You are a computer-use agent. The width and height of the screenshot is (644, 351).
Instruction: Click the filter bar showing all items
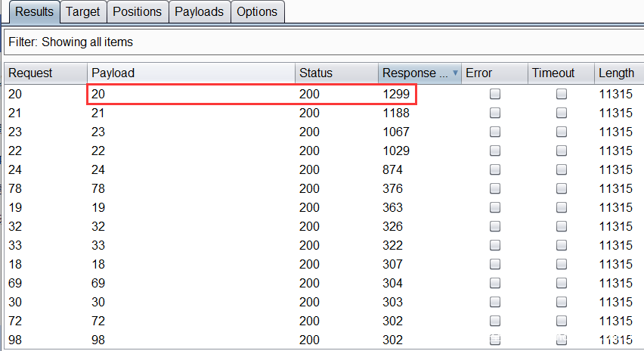321,42
